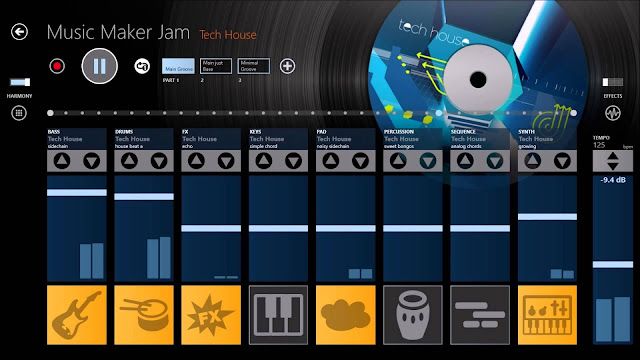
Task: Select next Drums loop with down arrow
Action: 159,161
